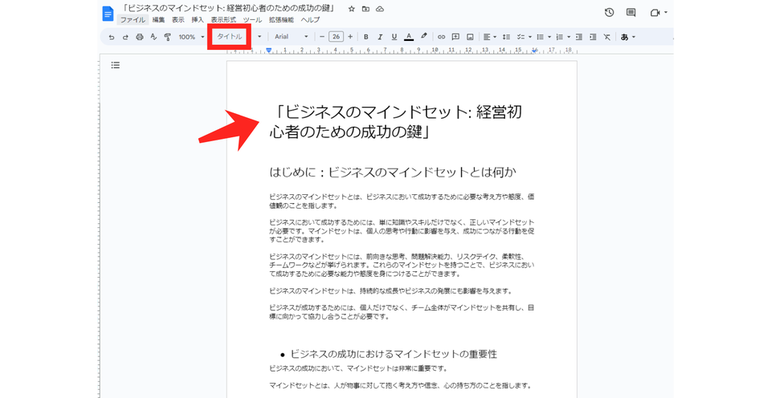Toggle bold formatting

(x=366, y=37)
